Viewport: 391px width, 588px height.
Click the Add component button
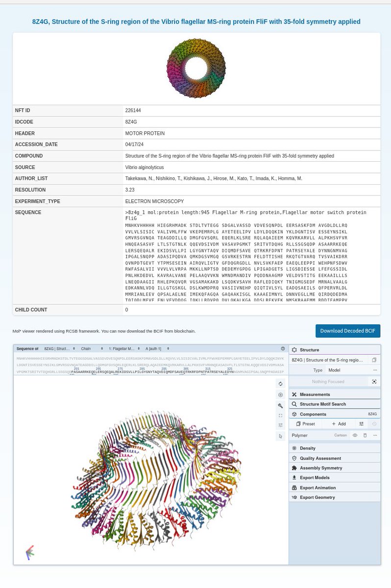pos(339,424)
